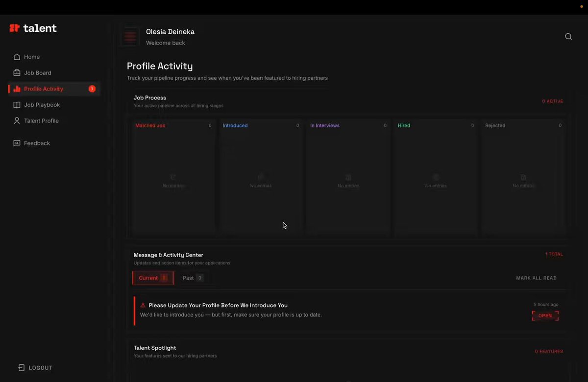The width and height of the screenshot is (588, 382).
Task: Click the '0 ACTIVE' label
Action: 552,101
